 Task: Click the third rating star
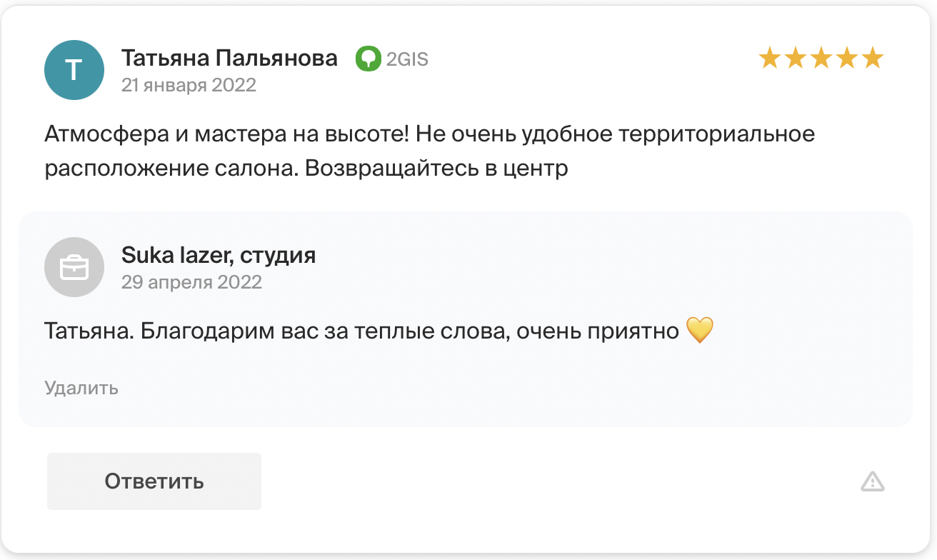(821, 58)
